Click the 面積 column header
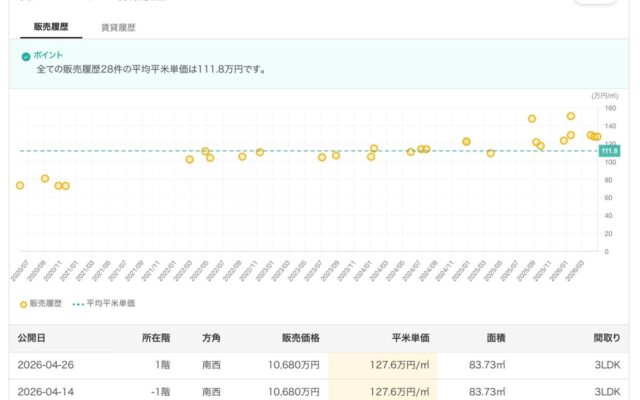The width and height of the screenshot is (640, 400). 496,338
